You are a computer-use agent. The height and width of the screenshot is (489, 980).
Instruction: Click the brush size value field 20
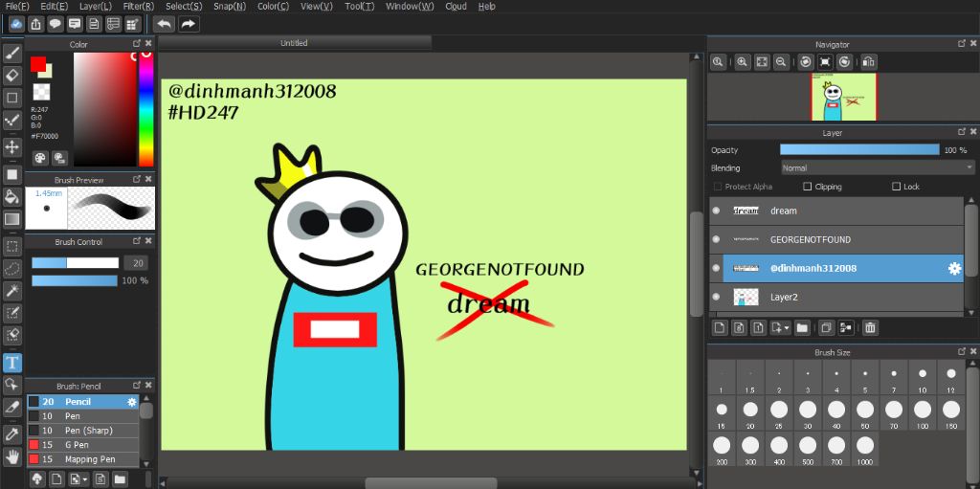[136, 263]
